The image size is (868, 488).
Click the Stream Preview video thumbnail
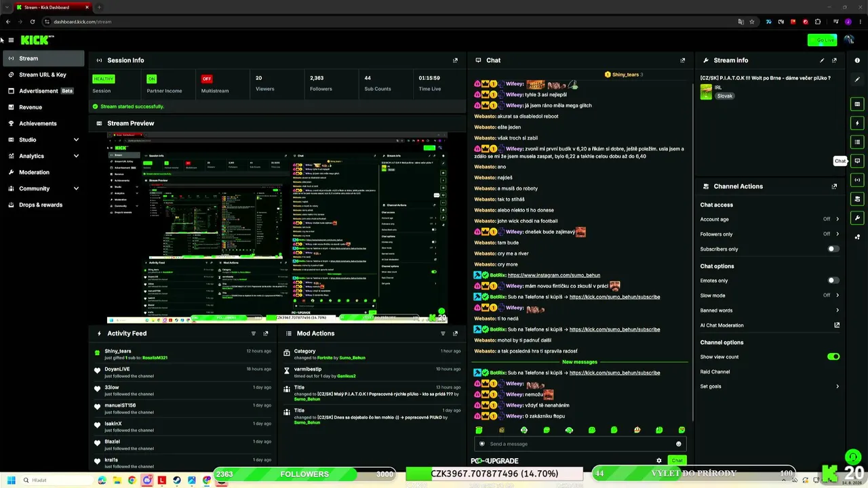tap(277, 228)
